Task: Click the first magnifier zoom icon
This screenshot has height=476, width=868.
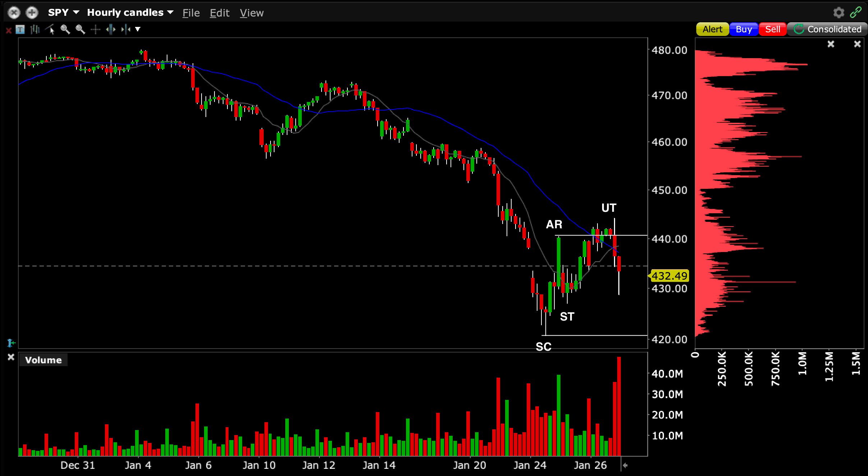Action: pyautogui.click(x=65, y=29)
